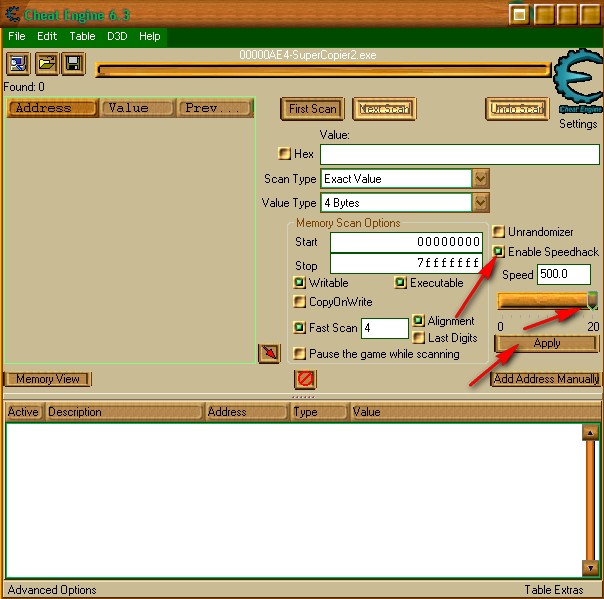
Task: Click the floppy disk save icon
Action: [73, 64]
